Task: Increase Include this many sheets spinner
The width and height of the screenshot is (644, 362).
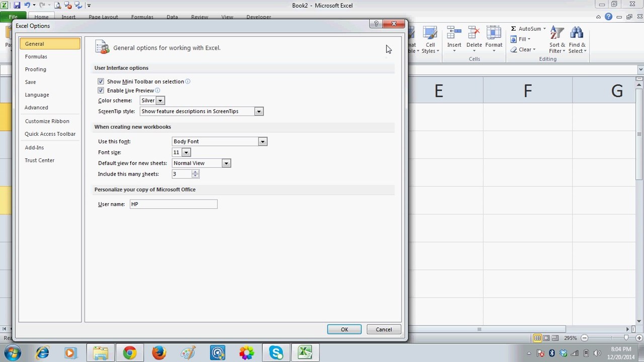Action: [195, 172]
